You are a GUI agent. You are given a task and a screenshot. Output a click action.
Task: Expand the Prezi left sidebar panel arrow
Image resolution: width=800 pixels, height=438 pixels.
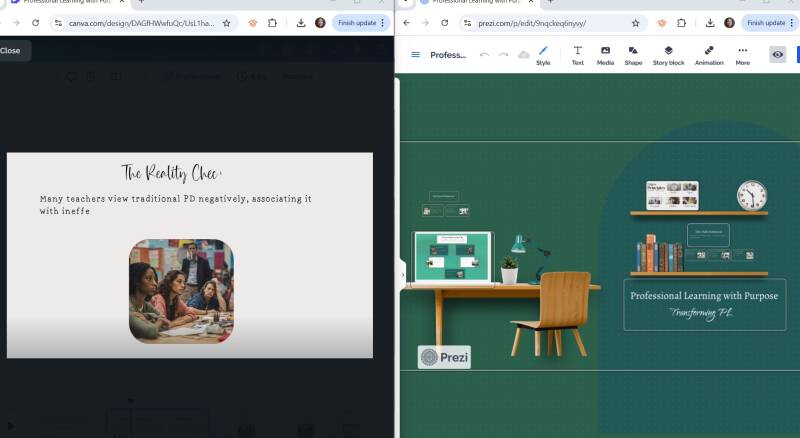coord(403,275)
